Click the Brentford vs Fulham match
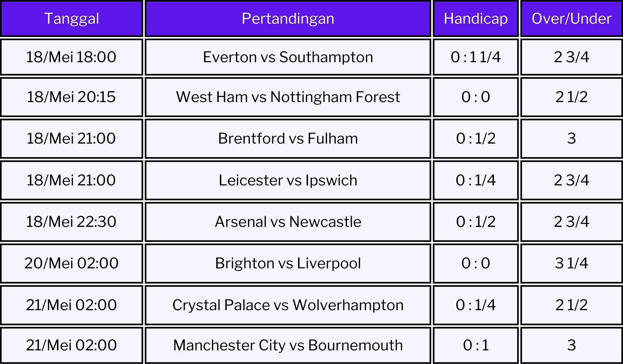 (x=288, y=138)
